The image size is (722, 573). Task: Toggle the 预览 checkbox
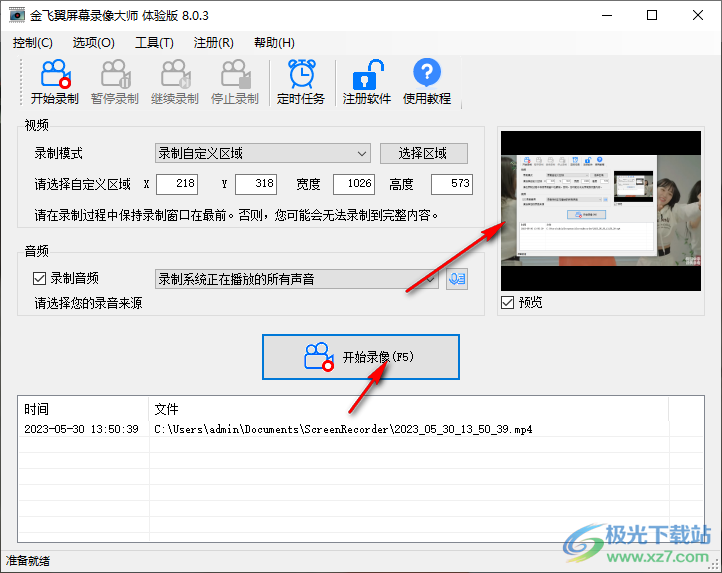[507, 303]
